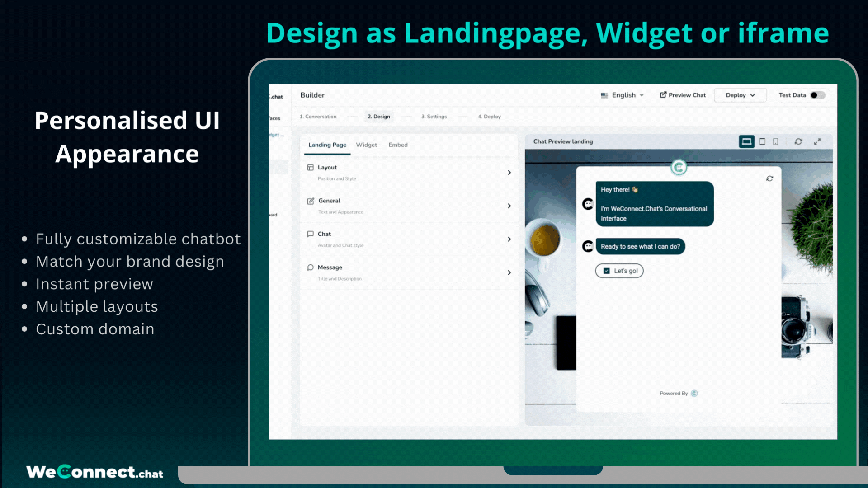The height and width of the screenshot is (488, 868).
Task: Go to step 3. Settings
Action: [x=434, y=117]
